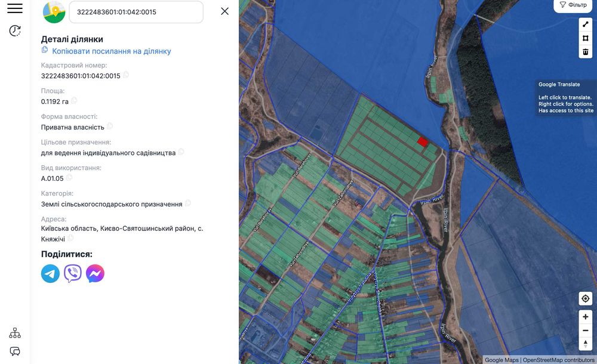The image size is (597, 364).
Task: Select the 'Приватна власність' text
Action: point(73,127)
